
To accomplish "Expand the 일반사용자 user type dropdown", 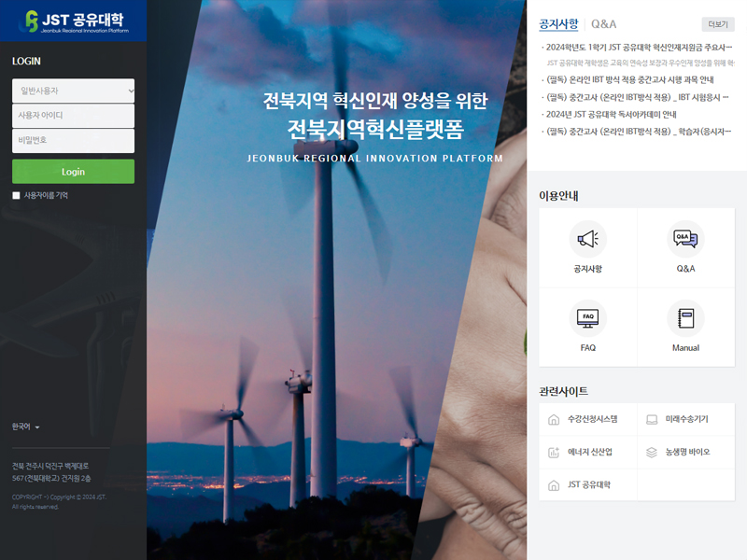I will pyautogui.click(x=74, y=91).
